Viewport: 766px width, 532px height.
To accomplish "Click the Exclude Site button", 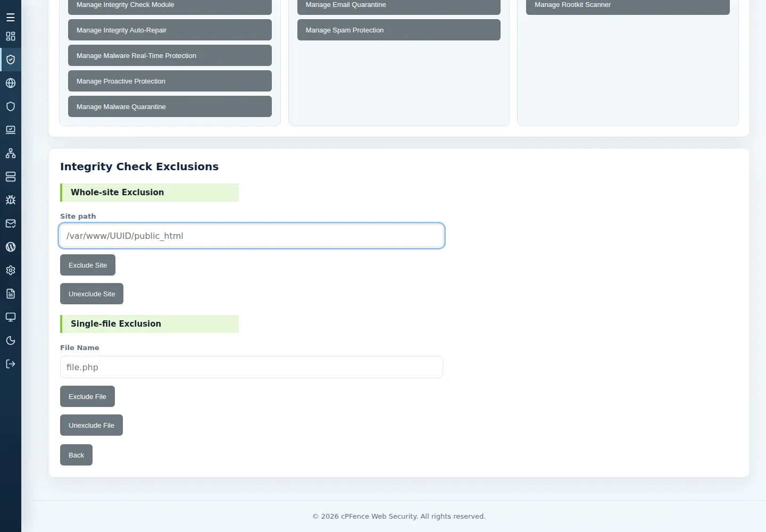I will coord(88,265).
